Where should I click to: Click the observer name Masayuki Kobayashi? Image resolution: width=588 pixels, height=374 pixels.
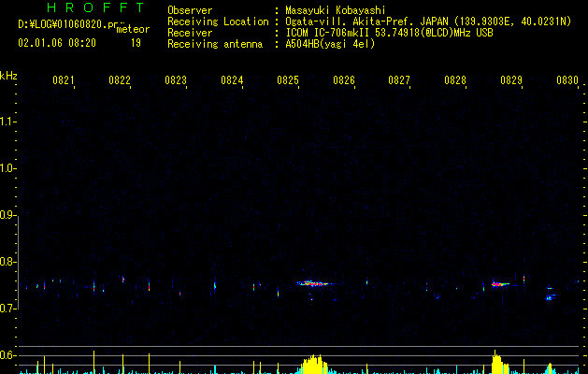point(336,10)
